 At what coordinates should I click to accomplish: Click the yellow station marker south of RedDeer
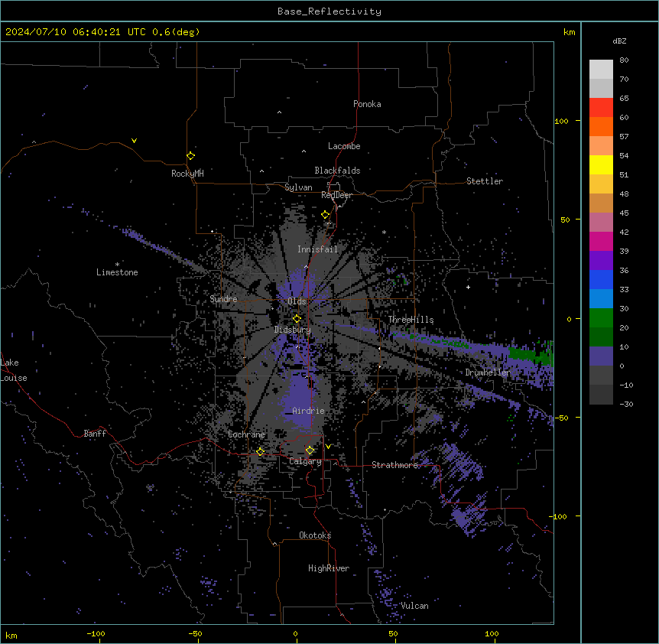coord(326,215)
